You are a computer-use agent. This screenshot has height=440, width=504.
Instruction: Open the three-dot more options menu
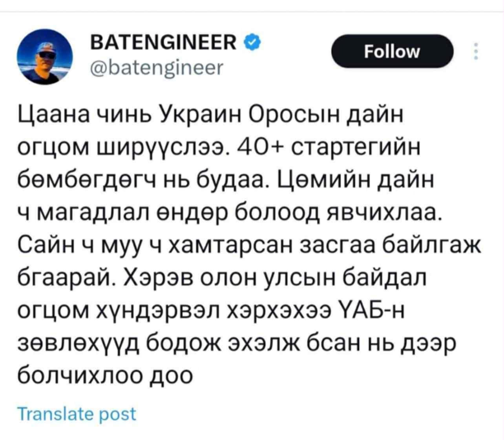pos(476,51)
